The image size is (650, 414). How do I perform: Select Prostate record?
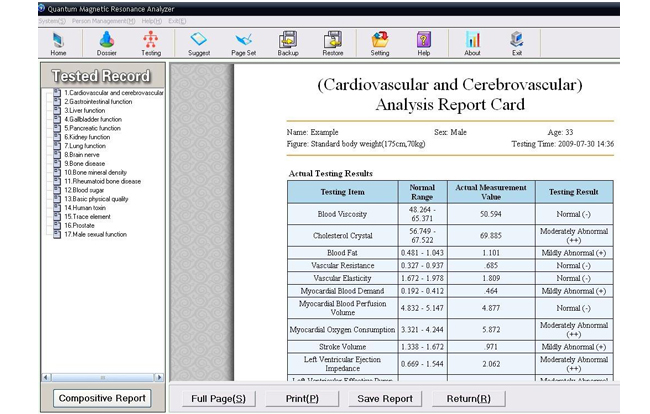79,225
